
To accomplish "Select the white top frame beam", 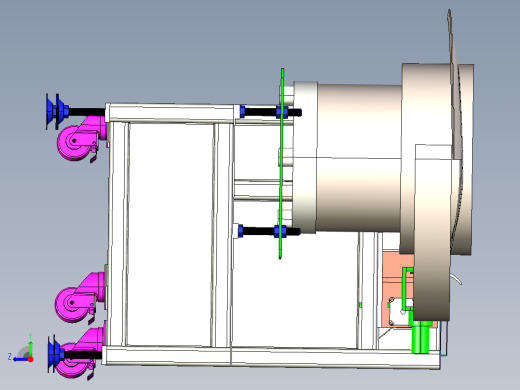I will tap(171, 112).
